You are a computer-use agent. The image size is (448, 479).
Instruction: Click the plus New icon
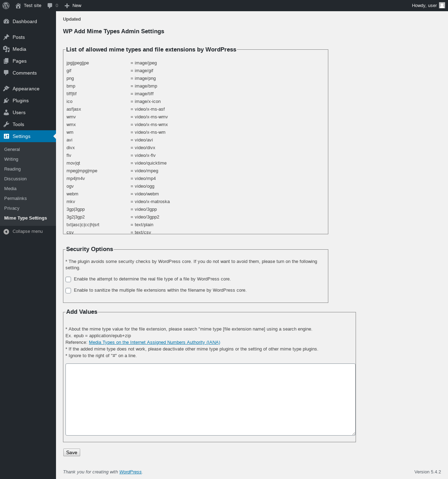point(67,6)
